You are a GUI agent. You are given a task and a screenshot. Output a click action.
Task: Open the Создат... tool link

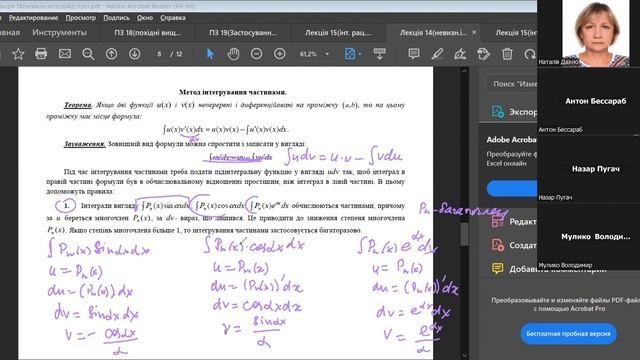click(x=522, y=245)
